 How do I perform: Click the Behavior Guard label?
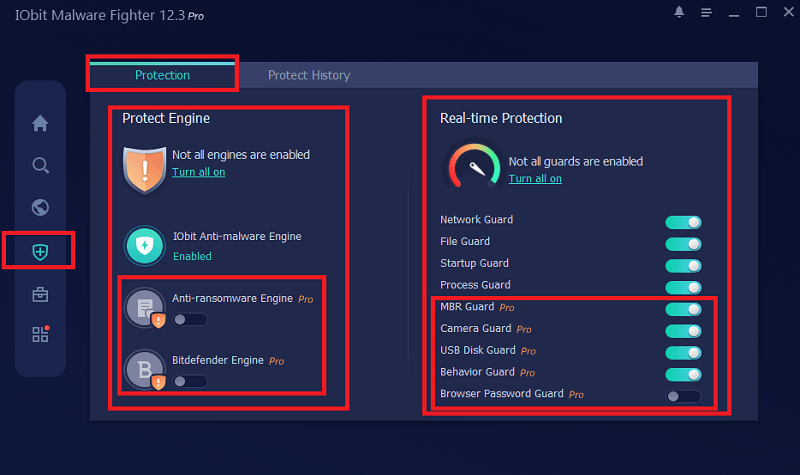477,372
